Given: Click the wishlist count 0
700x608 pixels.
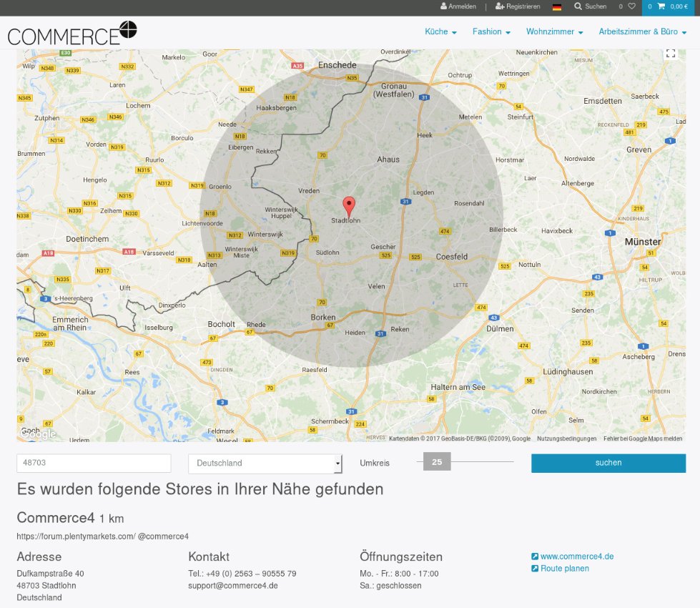Looking at the screenshot, I should coord(621,6).
